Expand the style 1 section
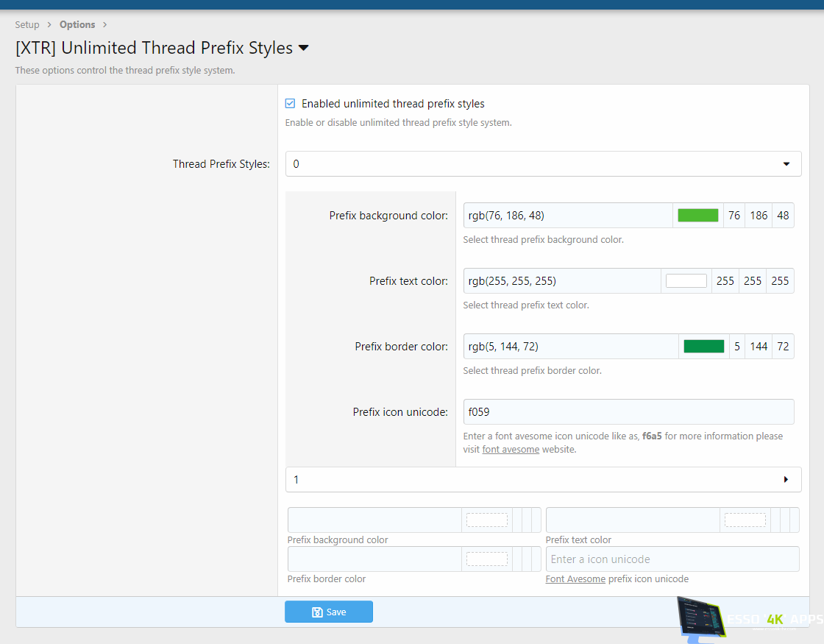 pos(786,480)
